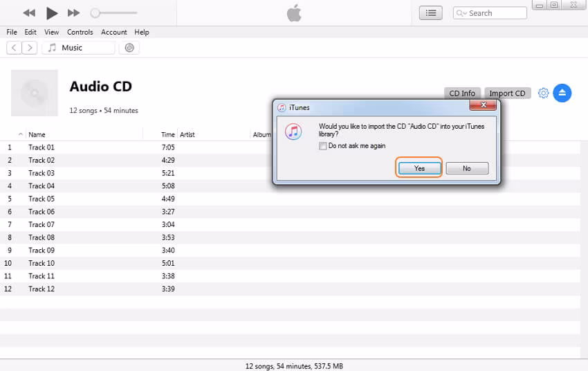Click the 4:29 time value

[x=168, y=160]
